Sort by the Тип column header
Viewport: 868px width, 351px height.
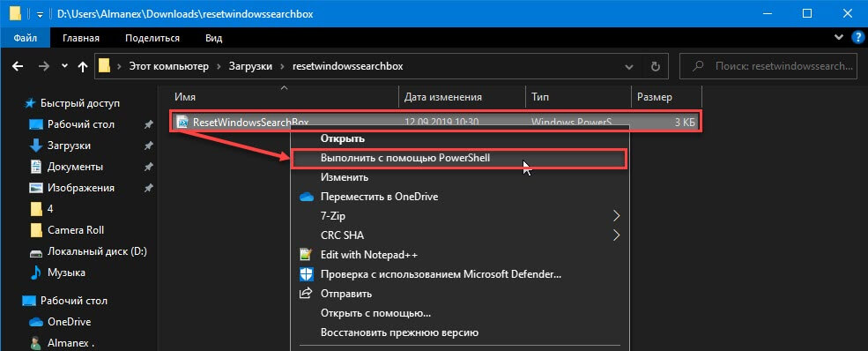coord(578,97)
